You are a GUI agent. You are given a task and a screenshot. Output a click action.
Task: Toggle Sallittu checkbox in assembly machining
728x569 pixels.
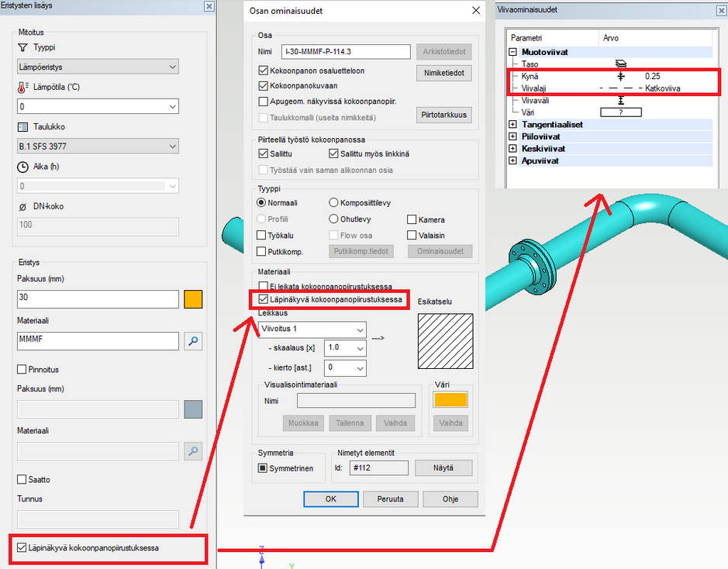point(264,153)
